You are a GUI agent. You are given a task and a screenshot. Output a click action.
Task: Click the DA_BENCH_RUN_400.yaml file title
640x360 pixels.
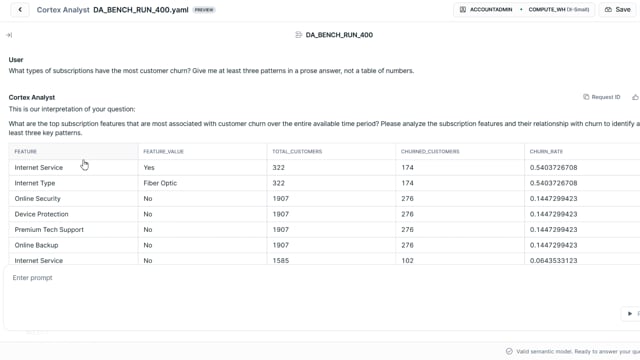141,10
